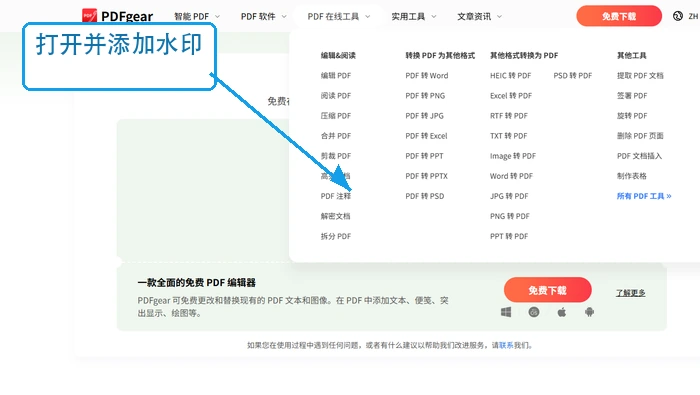Select 旋转 PDF tool
Screen dimensions: 700x395
[632, 116]
